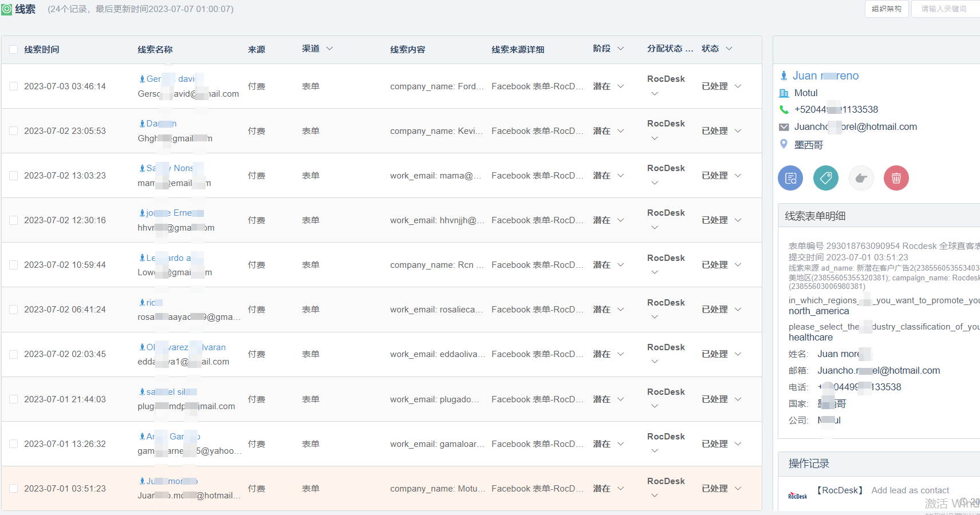Check the row dated 2023-07-03 03:46:14
The height and width of the screenshot is (515, 980).
tap(14, 86)
